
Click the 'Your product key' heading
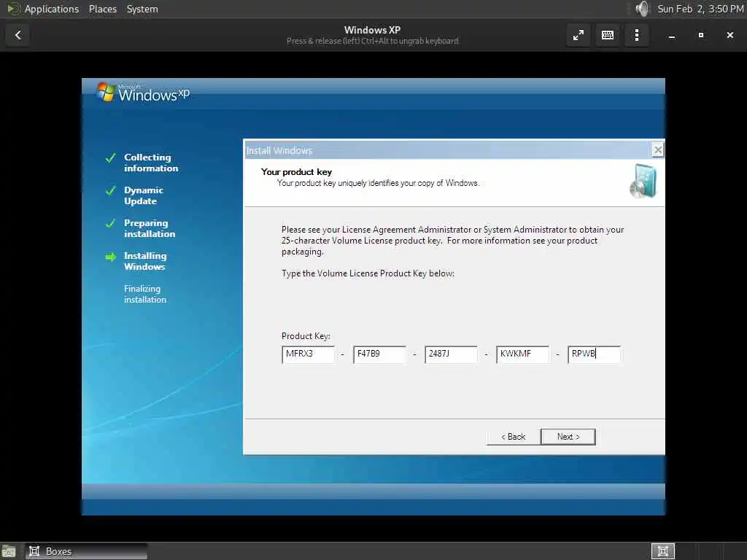click(296, 172)
